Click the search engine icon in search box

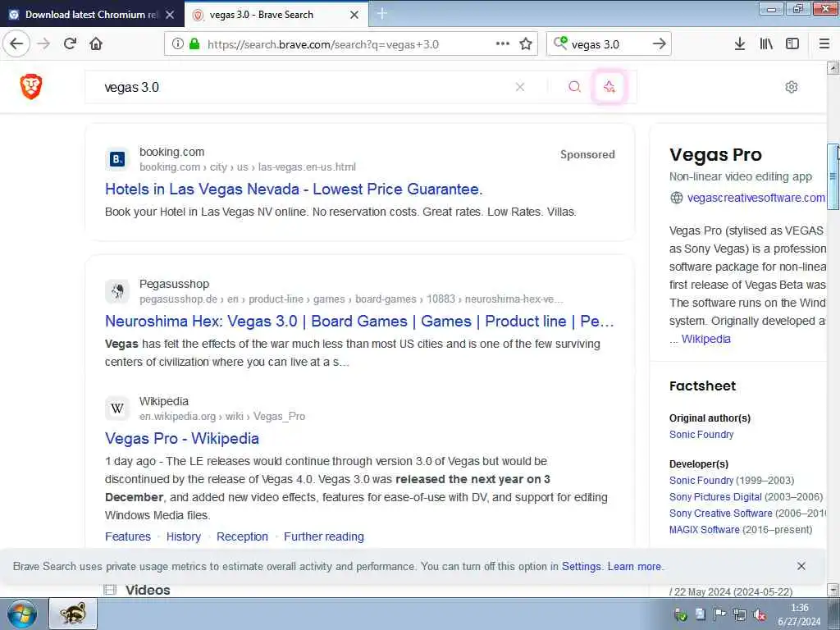[x=560, y=43]
